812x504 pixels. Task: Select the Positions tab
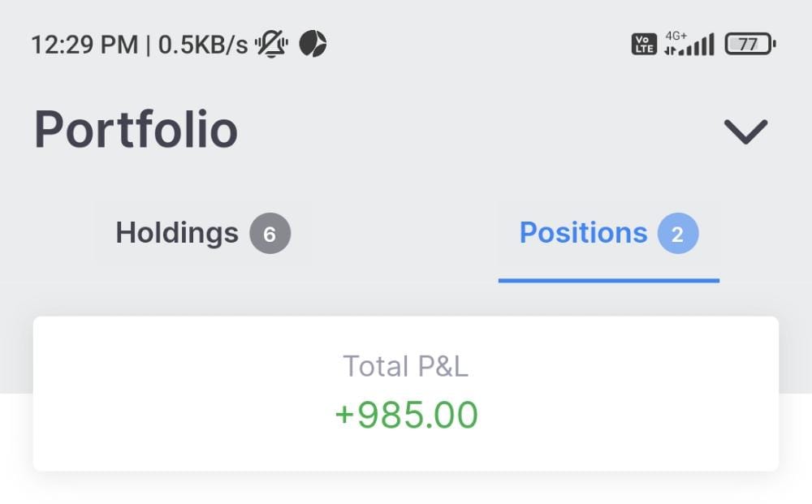tap(608, 234)
